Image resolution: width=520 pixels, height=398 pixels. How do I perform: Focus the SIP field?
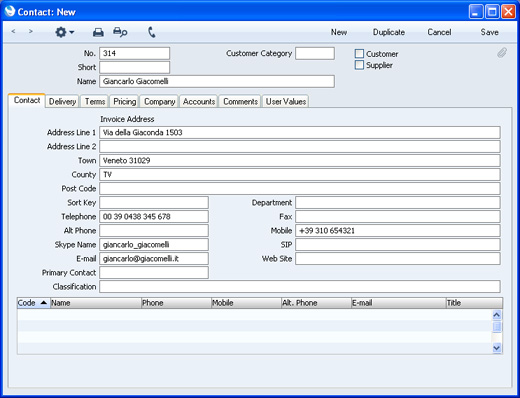click(x=398, y=245)
